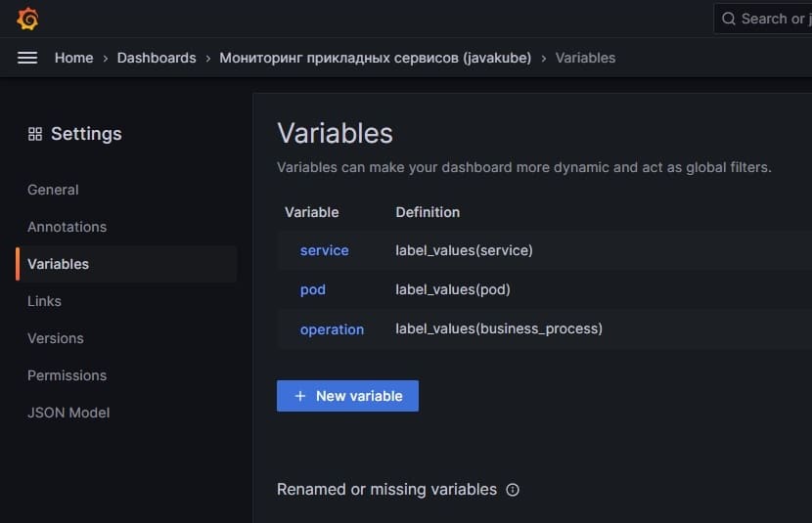Go to Permissions settings
This screenshot has height=523, width=812.
tap(67, 376)
